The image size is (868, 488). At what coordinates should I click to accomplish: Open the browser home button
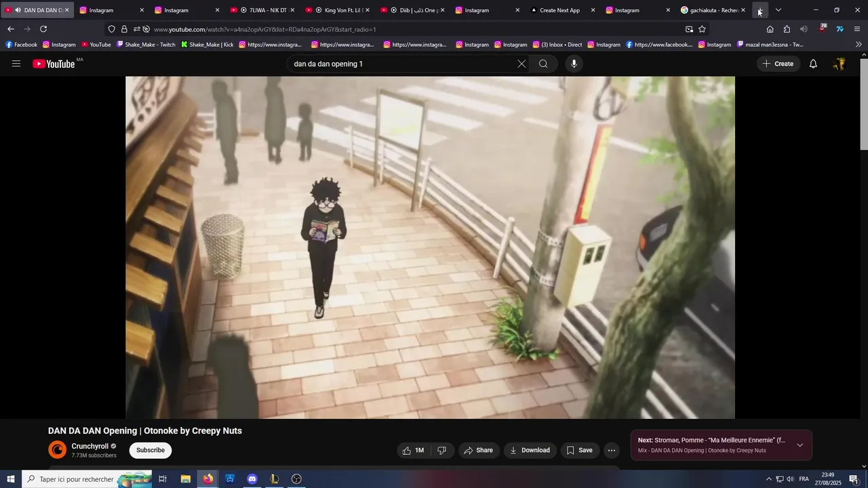tap(770, 29)
